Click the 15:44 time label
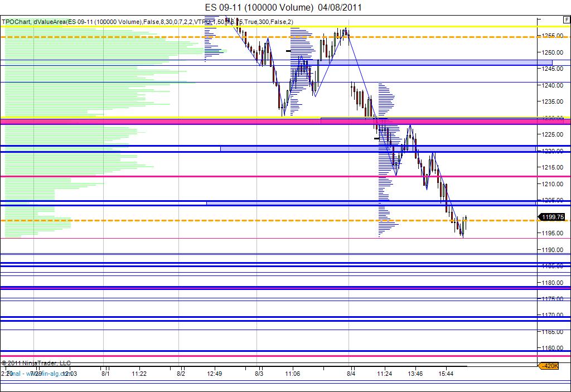 pos(446,374)
